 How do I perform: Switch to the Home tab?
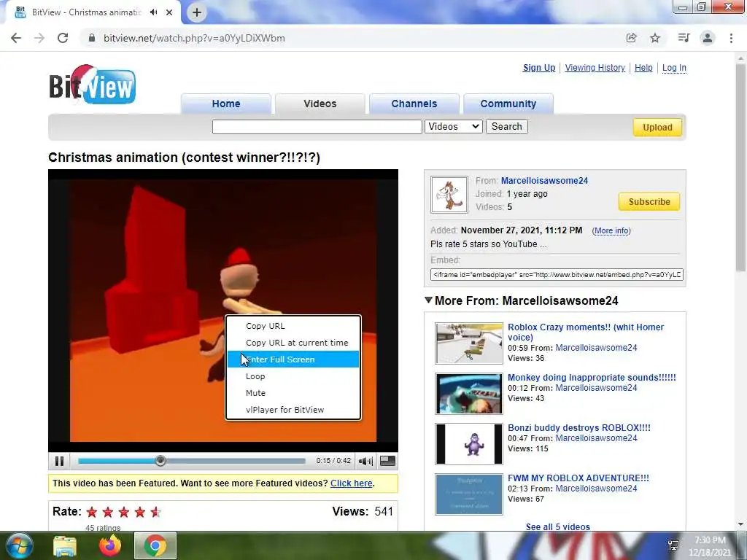(x=226, y=104)
